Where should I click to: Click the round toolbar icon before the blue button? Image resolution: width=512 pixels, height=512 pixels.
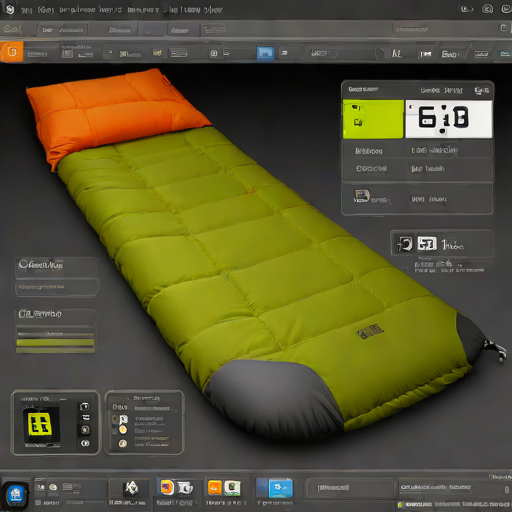point(214,53)
